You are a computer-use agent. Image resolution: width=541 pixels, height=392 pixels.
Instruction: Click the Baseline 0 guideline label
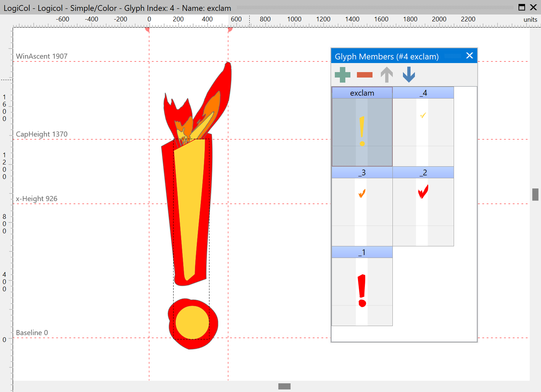(x=32, y=333)
